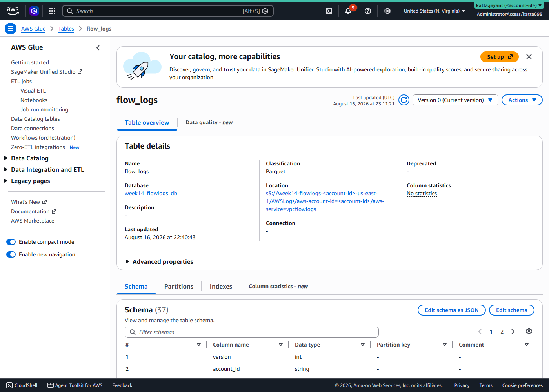Sort by the Data type arrow

tap(363, 345)
